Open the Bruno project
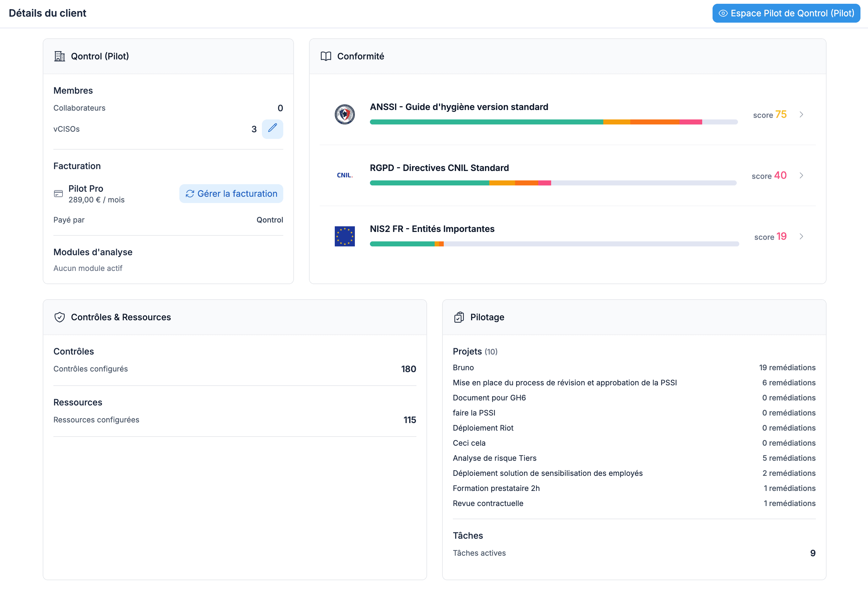The width and height of the screenshot is (868, 589). tap(463, 367)
